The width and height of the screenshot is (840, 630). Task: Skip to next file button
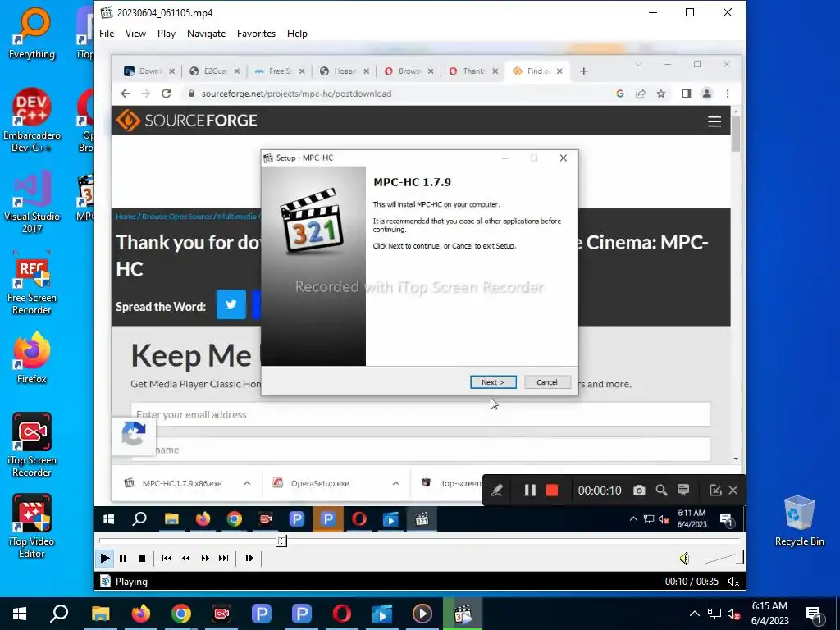coord(223,558)
